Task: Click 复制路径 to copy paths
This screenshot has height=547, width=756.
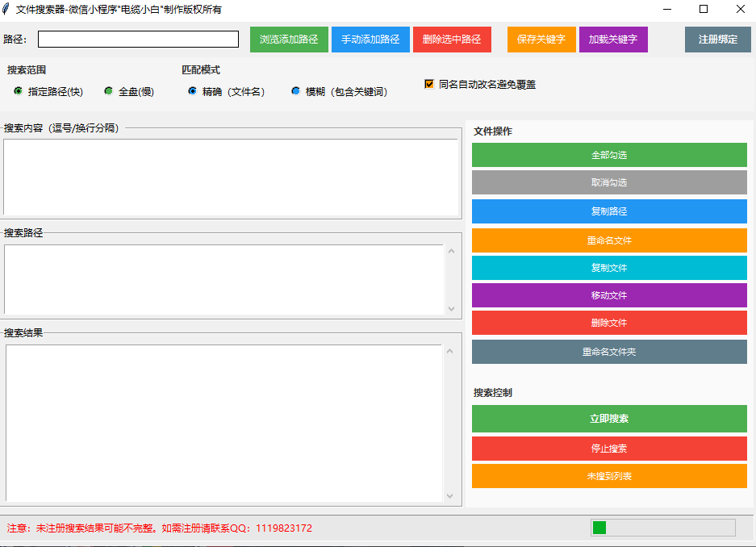Action: click(x=609, y=211)
